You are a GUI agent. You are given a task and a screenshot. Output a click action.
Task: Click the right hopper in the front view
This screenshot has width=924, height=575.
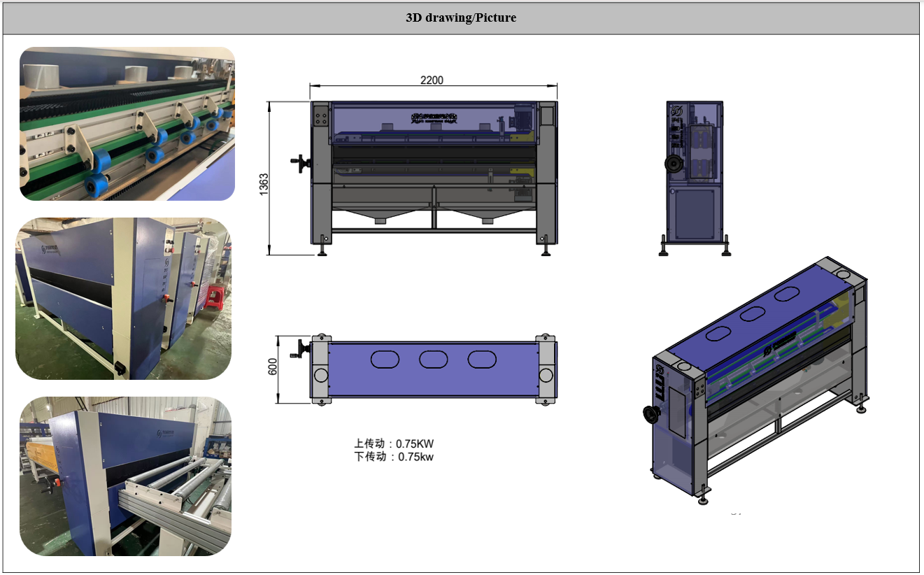pyautogui.click(x=487, y=214)
